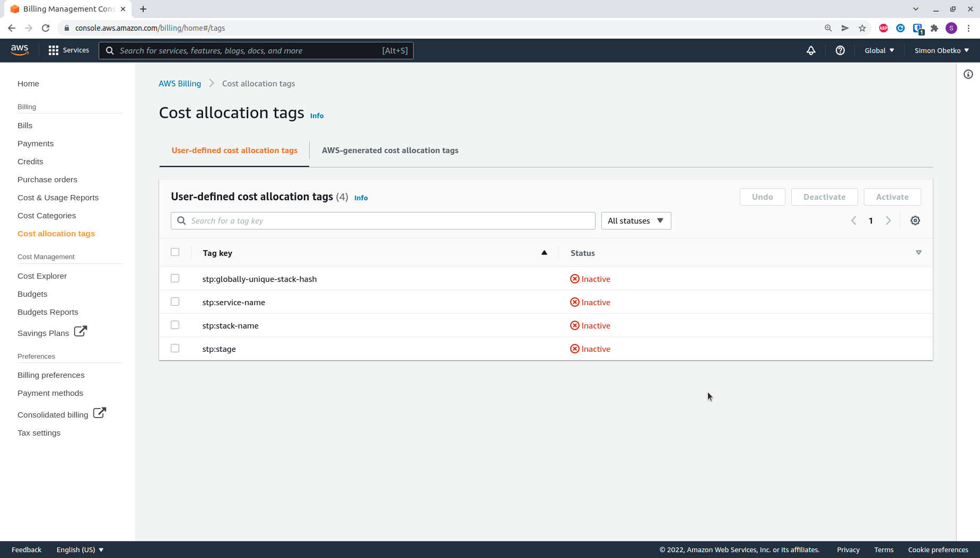Viewport: 980px width, 558px height.
Task: Follow AWS Billing breadcrumb link
Action: pyautogui.click(x=180, y=84)
